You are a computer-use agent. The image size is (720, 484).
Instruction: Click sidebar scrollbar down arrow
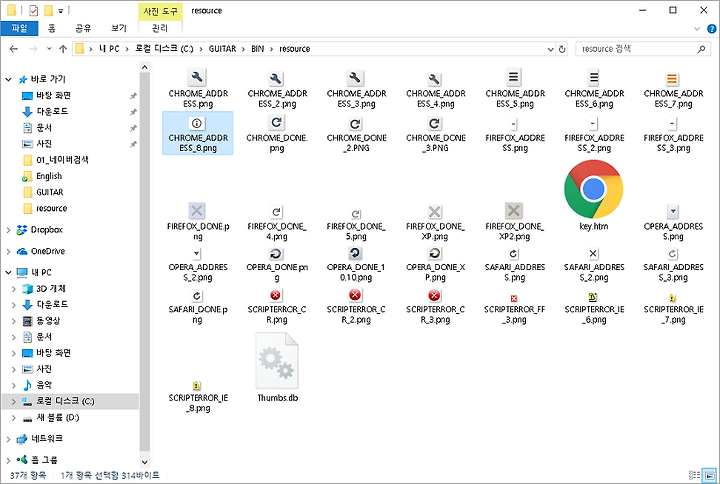point(145,462)
